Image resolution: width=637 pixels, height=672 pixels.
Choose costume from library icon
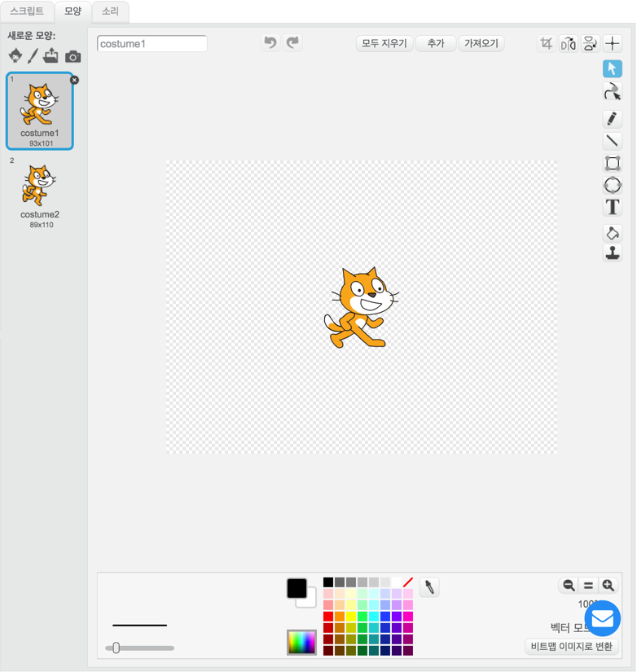click(x=15, y=55)
